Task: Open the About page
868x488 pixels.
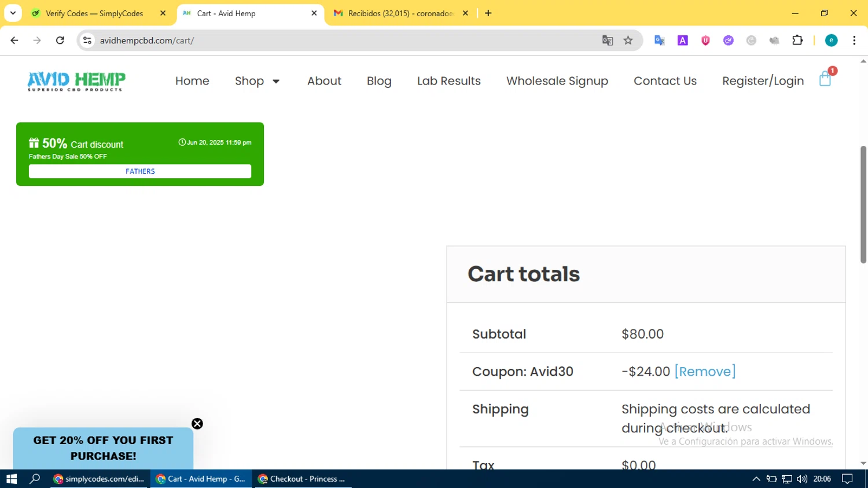Action: (x=324, y=81)
